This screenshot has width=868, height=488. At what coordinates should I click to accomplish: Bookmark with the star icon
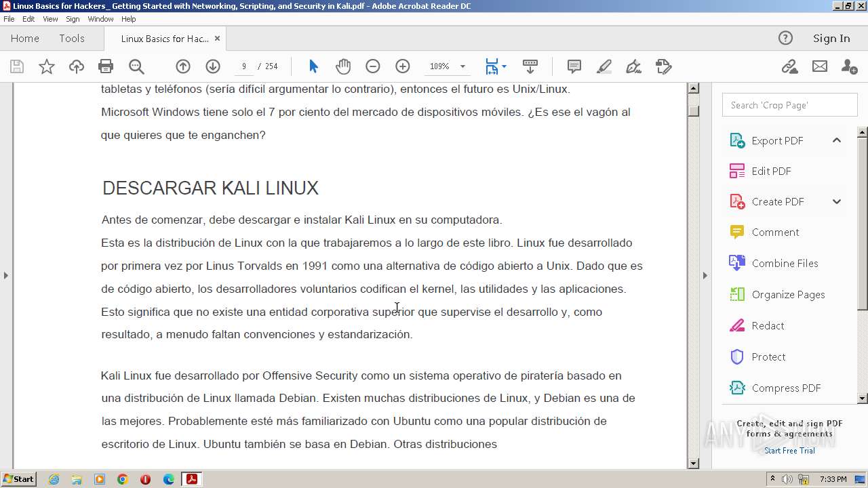pyautogui.click(x=47, y=66)
